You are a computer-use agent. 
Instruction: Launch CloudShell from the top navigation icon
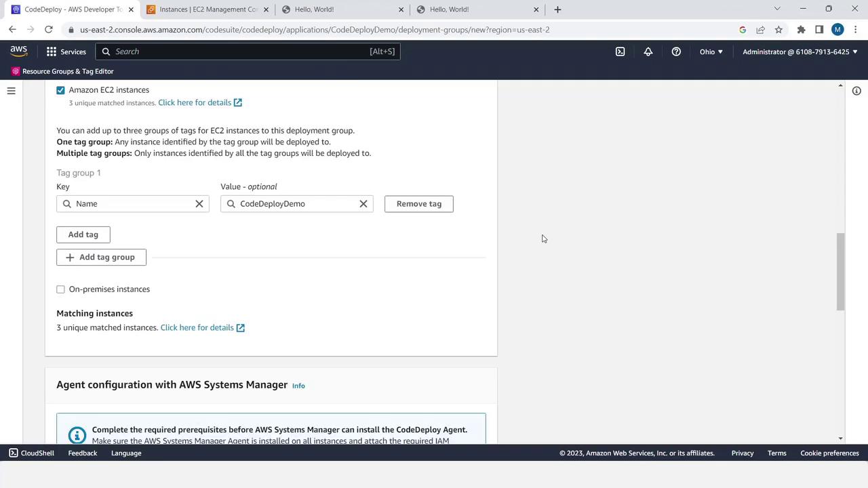point(620,52)
